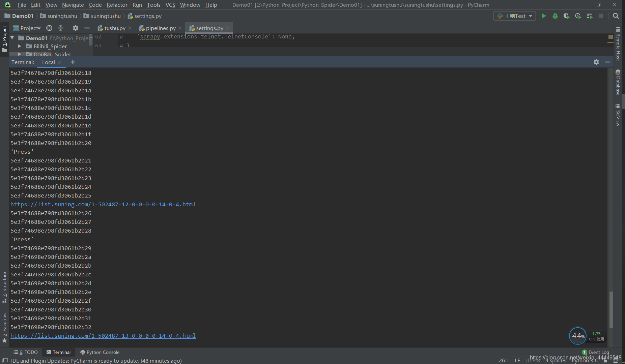625x364 pixels.
Task: Open the Project view dropdown
Action: click(27, 28)
